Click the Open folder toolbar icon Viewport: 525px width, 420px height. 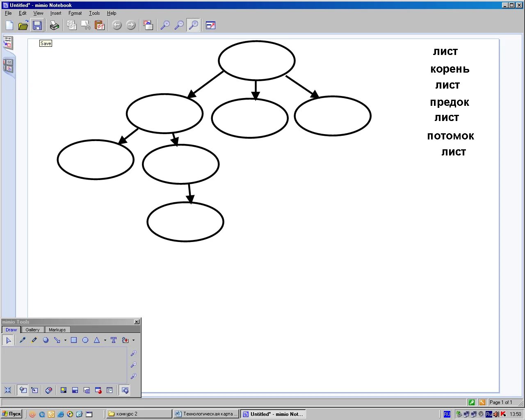(23, 25)
